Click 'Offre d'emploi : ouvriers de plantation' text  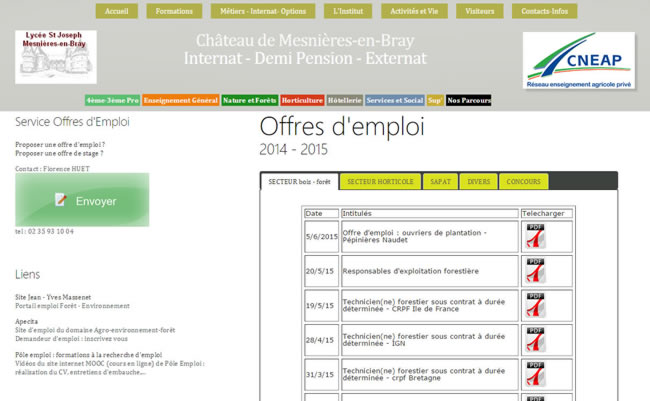coord(415,236)
